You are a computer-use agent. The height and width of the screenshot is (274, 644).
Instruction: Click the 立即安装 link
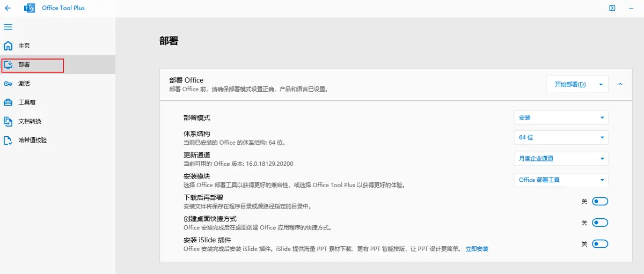click(477, 249)
